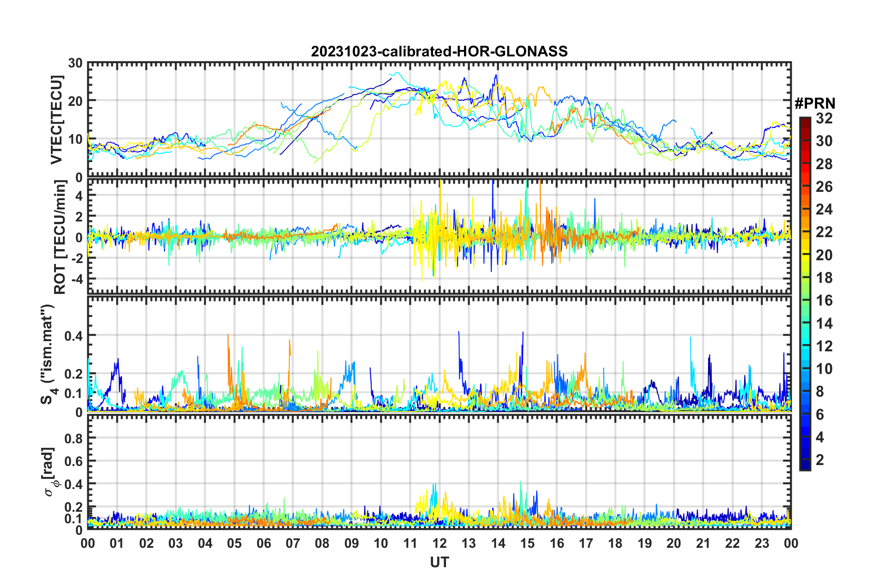
Task: Select UT hour tick label "23"
Action: (x=762, y=543)
